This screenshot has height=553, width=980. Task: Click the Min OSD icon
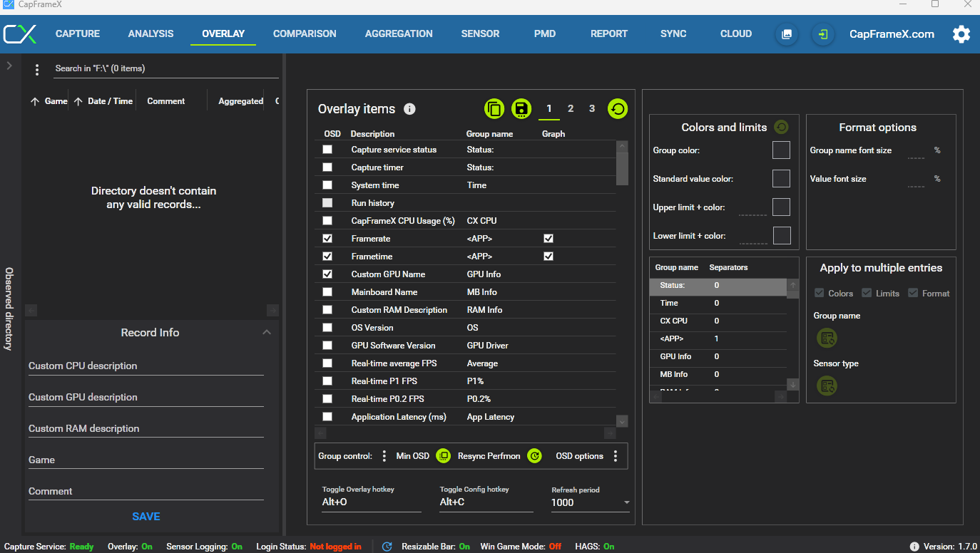443,456
